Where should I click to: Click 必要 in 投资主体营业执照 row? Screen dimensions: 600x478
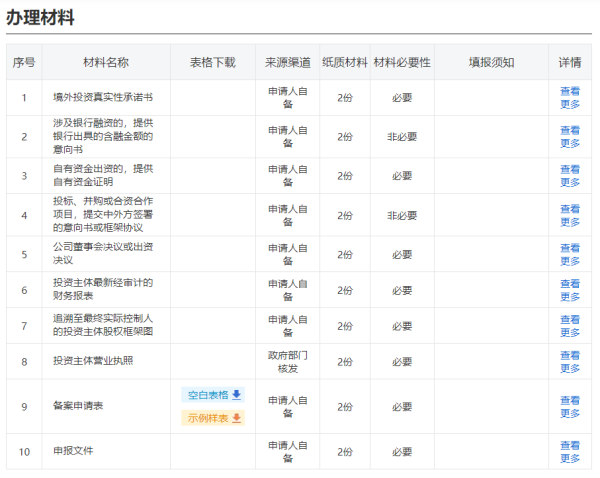coord(402,362)
